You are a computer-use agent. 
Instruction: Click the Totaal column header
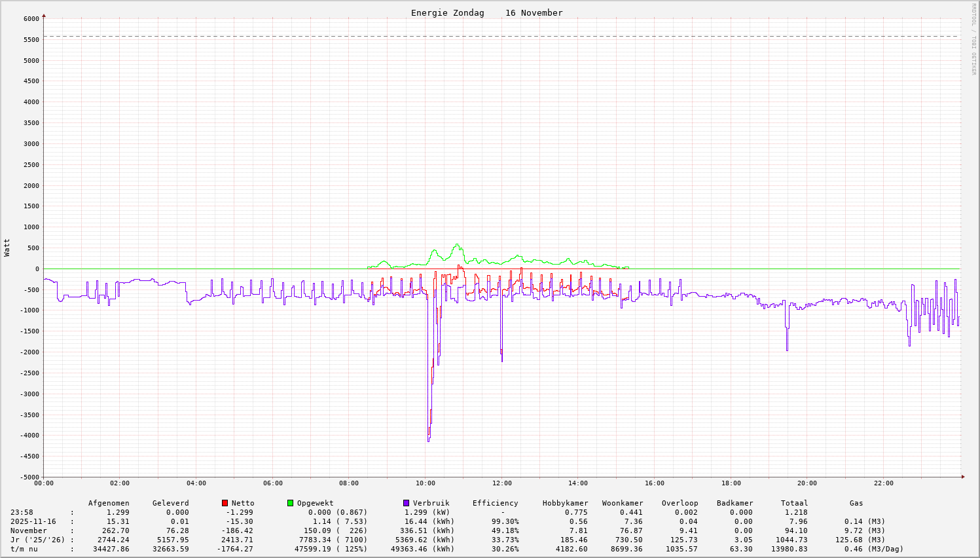[794, 503]
